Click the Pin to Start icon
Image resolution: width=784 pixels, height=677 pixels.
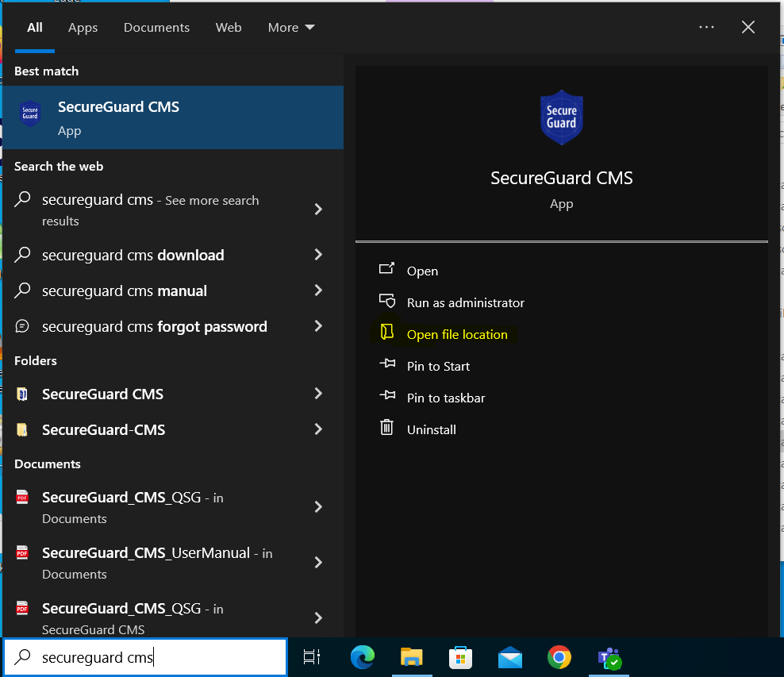(386, 365)
